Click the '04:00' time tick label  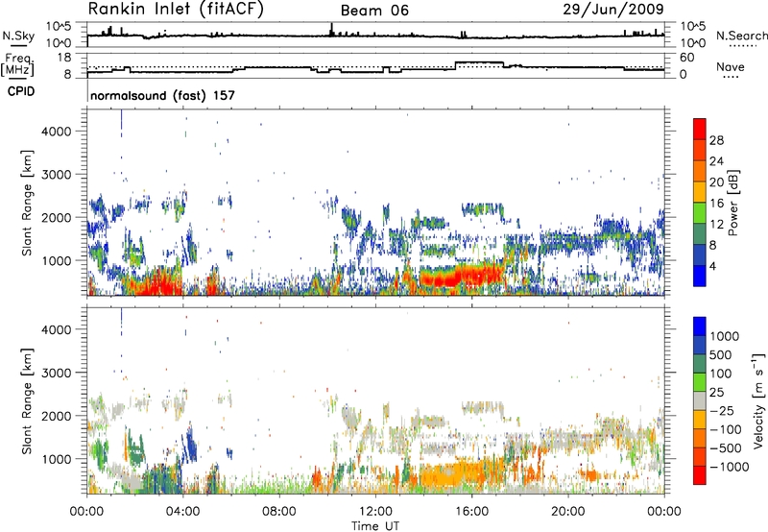[x=182, y=512]
